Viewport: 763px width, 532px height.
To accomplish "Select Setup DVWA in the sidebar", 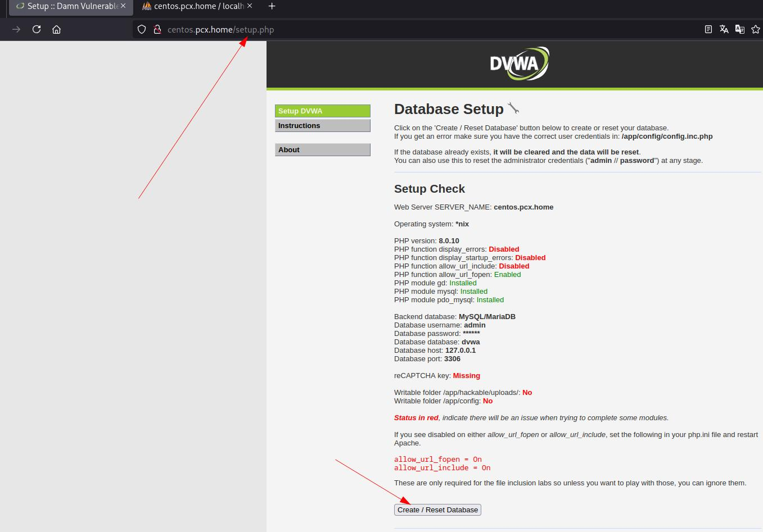I will coord(322,111).
